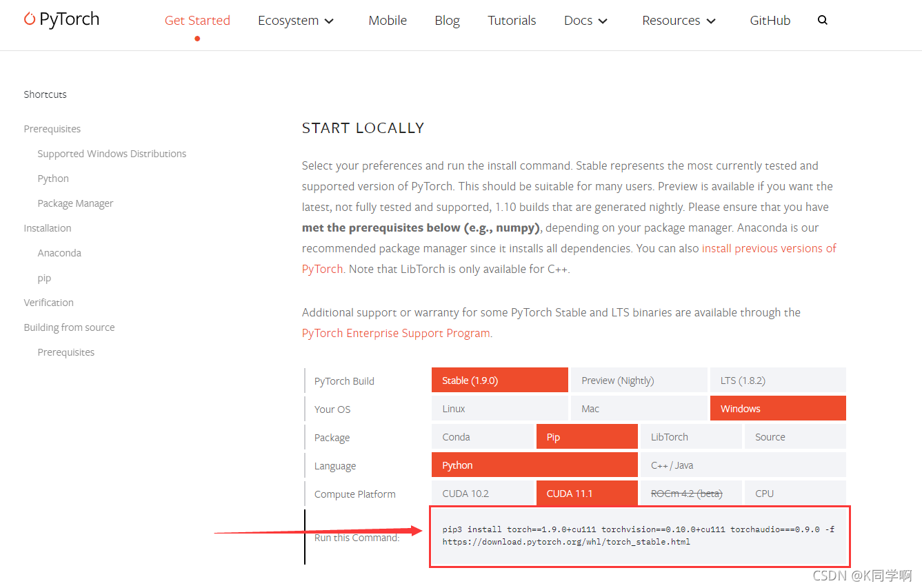922x588 pixels.
Task: Choose Windows as your OS
Action: coord(778,408)
